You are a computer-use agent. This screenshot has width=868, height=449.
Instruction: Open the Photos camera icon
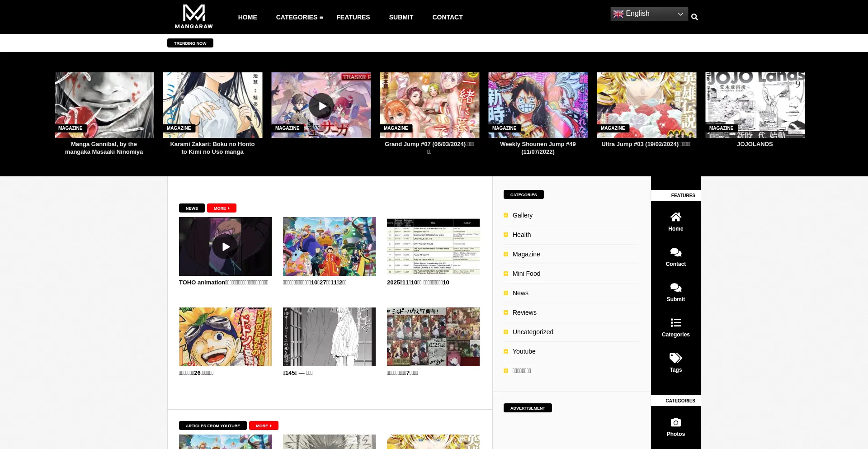(675, 422)
